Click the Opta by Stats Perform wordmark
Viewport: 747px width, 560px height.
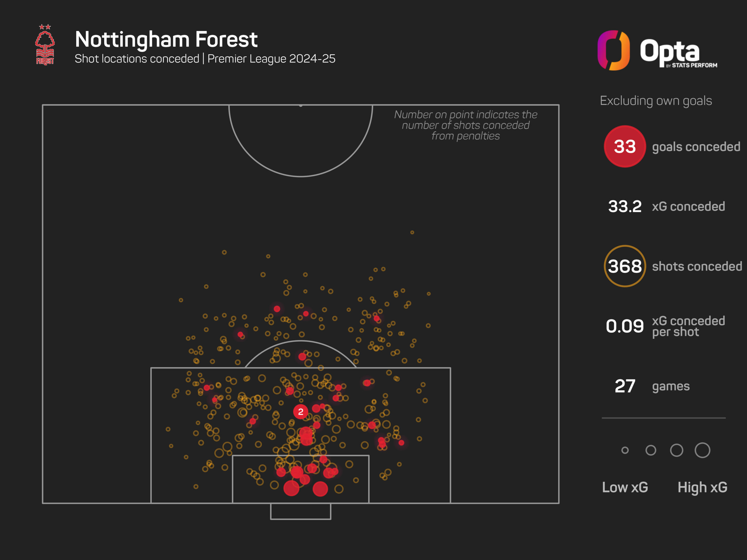point(678,53)
